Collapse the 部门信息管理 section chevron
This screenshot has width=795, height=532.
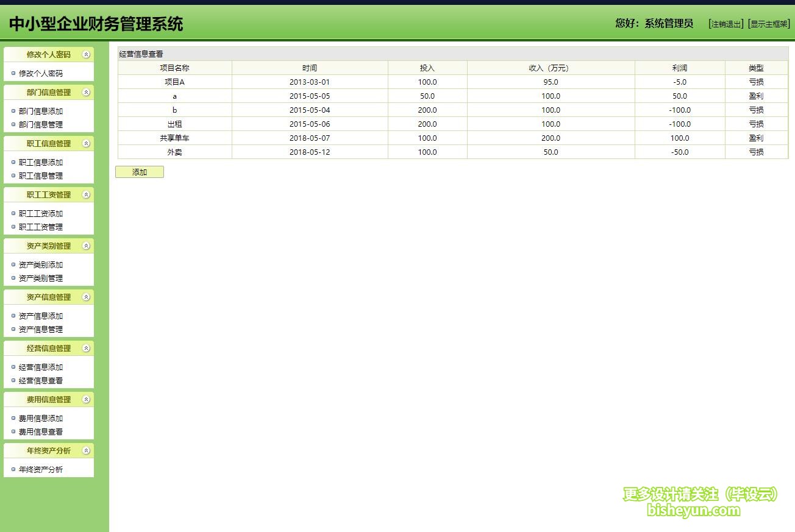[x=86, y=93]
